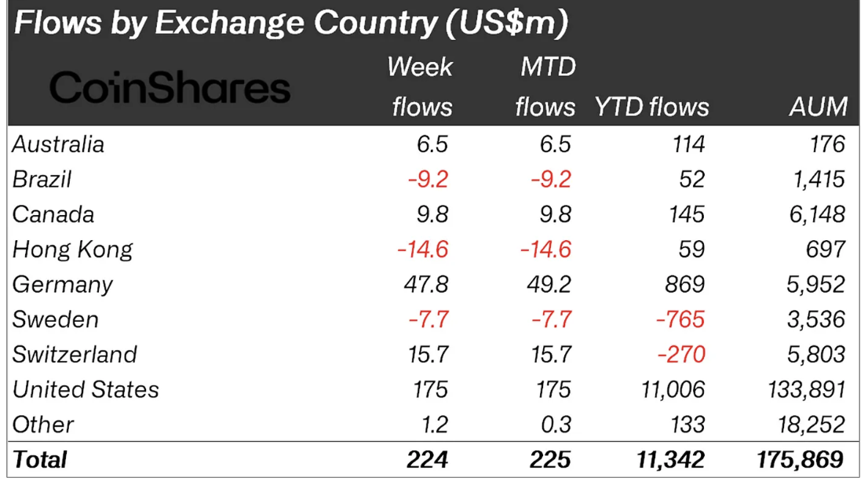Select United States AUM value 133,891
The image size is (868, 485).
806,390
